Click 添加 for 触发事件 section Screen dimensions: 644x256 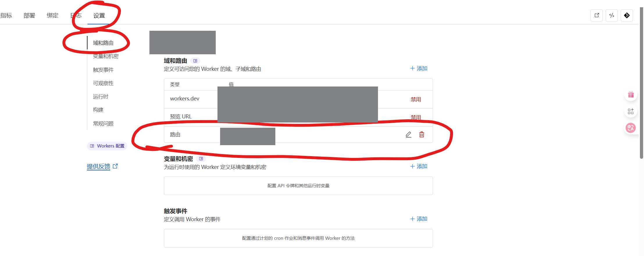click(419, 219)
